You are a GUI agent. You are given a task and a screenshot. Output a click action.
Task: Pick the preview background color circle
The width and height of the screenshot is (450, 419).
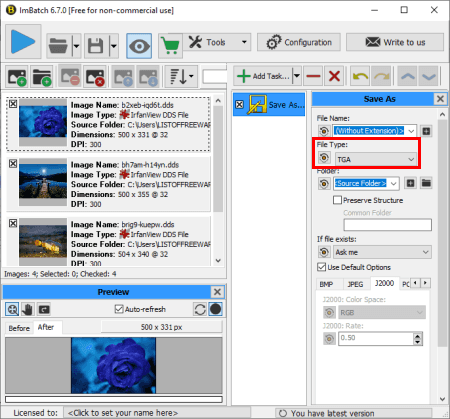pos(215,309)
